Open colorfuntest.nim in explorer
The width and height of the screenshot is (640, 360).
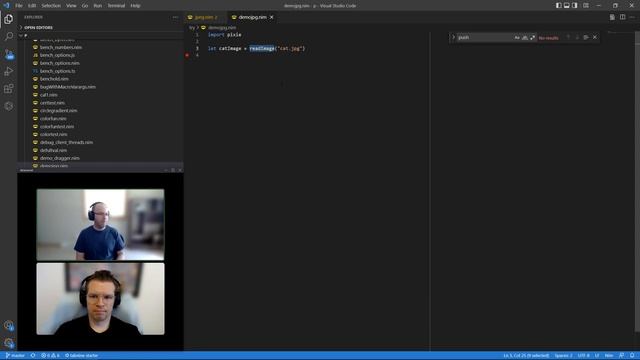57,127
